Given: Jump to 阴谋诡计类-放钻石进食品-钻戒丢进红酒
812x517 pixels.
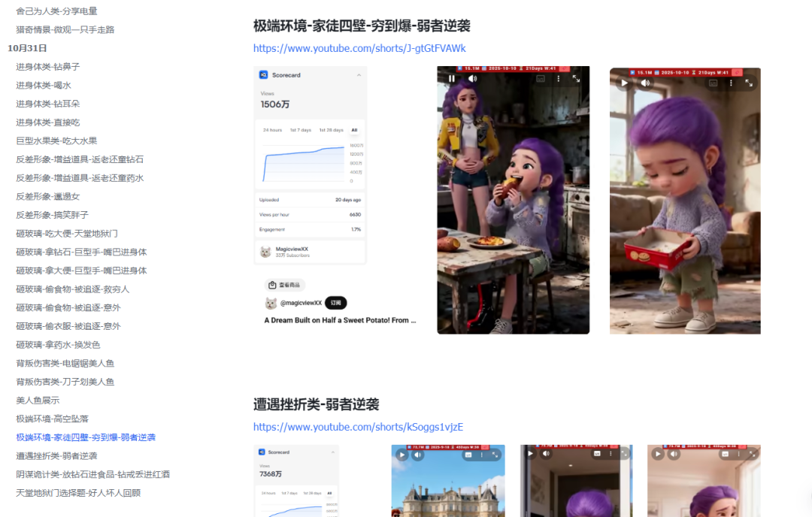Looking at the screenshot, I should tap(92, 475).
